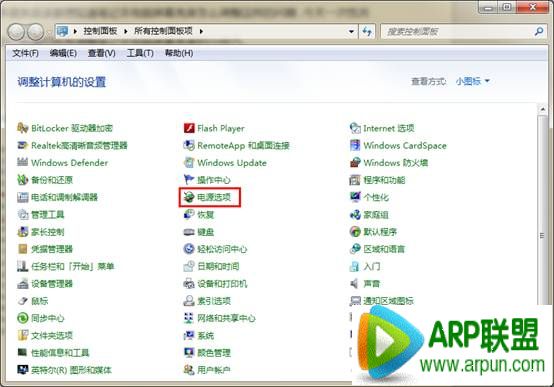Image resolution: width=554 pixels, height=387 pixels.
Task: Click the Forward navigation button
Action: (36, 32)
